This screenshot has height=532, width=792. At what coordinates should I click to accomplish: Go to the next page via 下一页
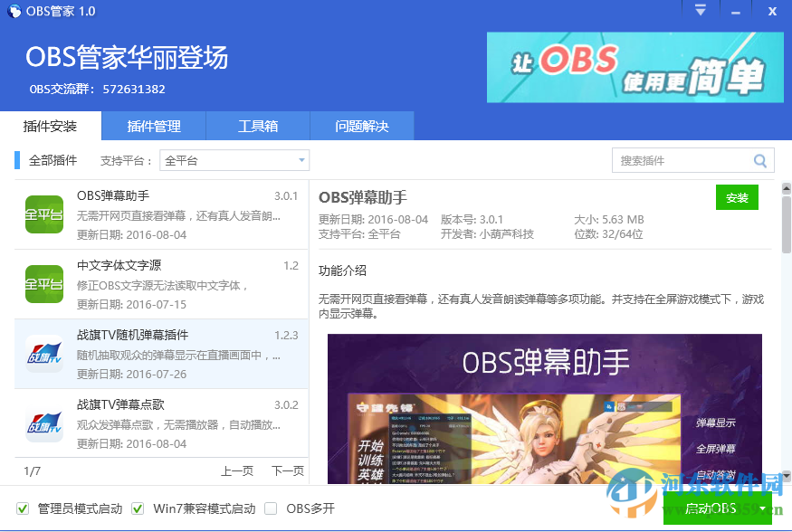click(x=287, y=470)
